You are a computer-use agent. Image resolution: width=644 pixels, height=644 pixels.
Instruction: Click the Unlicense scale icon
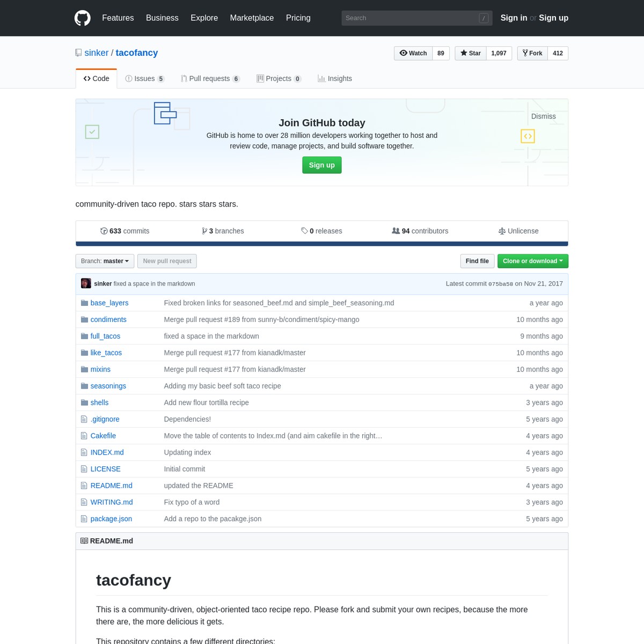502,231
